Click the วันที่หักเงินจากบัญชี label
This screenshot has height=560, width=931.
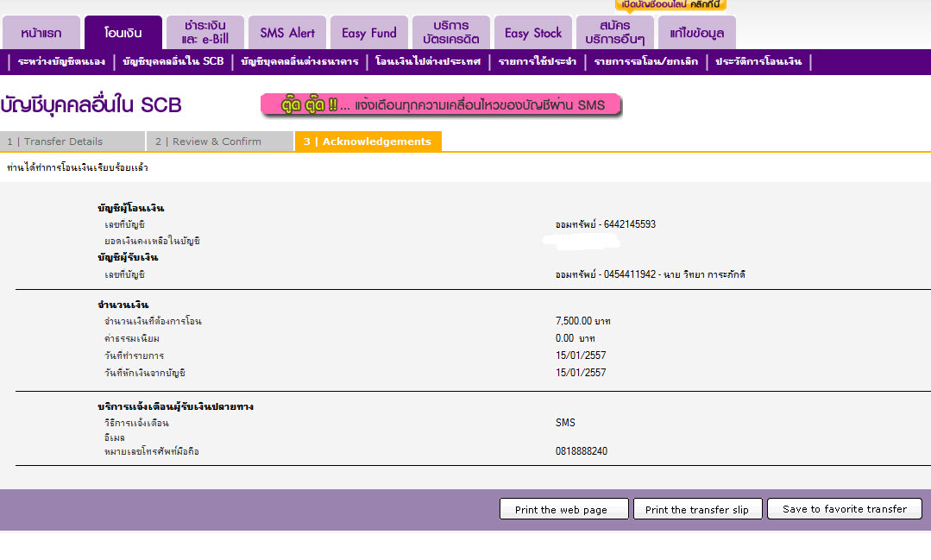click(144, 373)
